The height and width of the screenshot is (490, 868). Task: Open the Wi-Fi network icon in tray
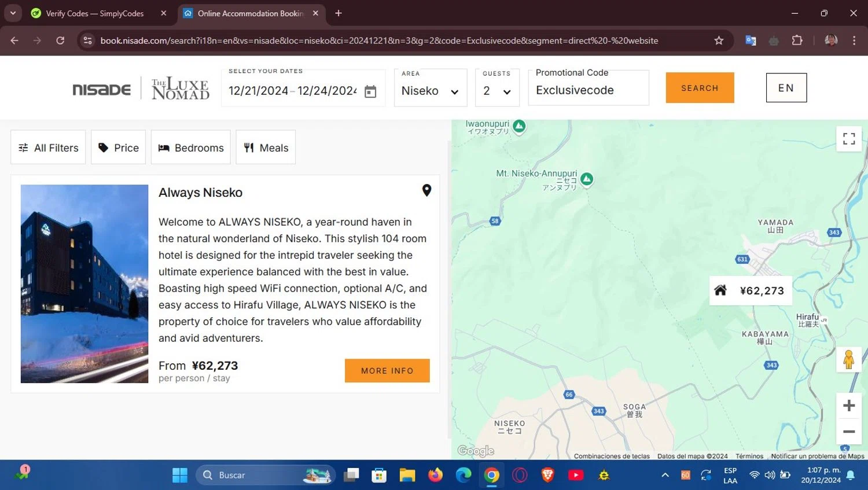pos(755,475)
